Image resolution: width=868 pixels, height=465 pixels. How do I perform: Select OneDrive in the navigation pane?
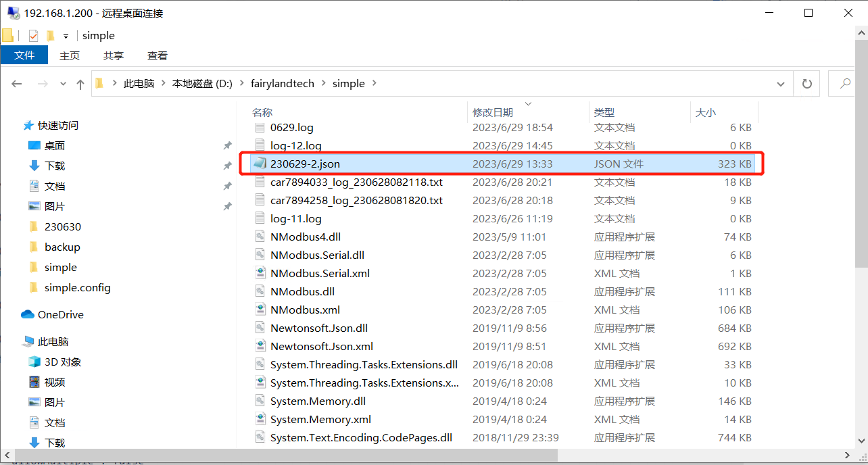[x=60, y=314]
